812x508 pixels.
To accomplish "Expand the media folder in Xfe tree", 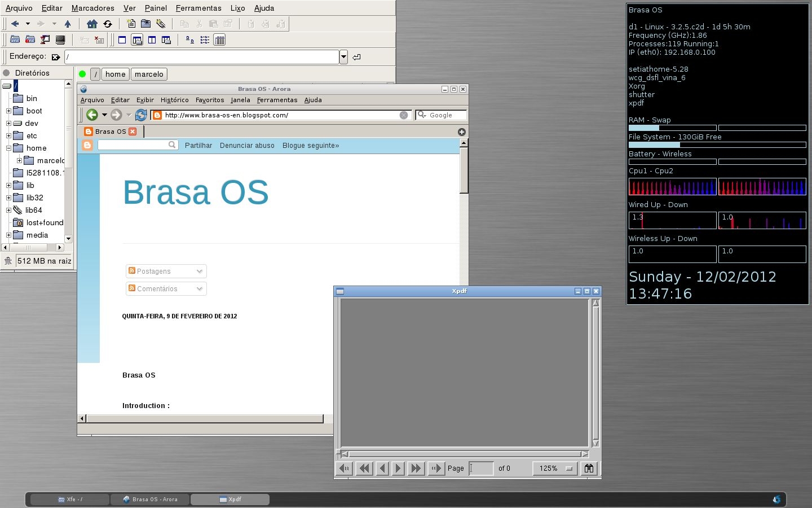I will [8, 235].
